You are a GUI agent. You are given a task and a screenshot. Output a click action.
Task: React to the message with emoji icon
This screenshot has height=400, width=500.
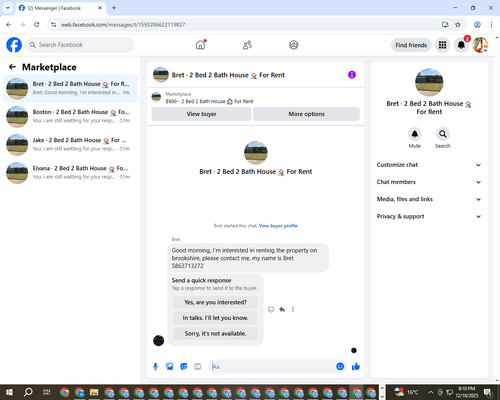tap(271, 309)
